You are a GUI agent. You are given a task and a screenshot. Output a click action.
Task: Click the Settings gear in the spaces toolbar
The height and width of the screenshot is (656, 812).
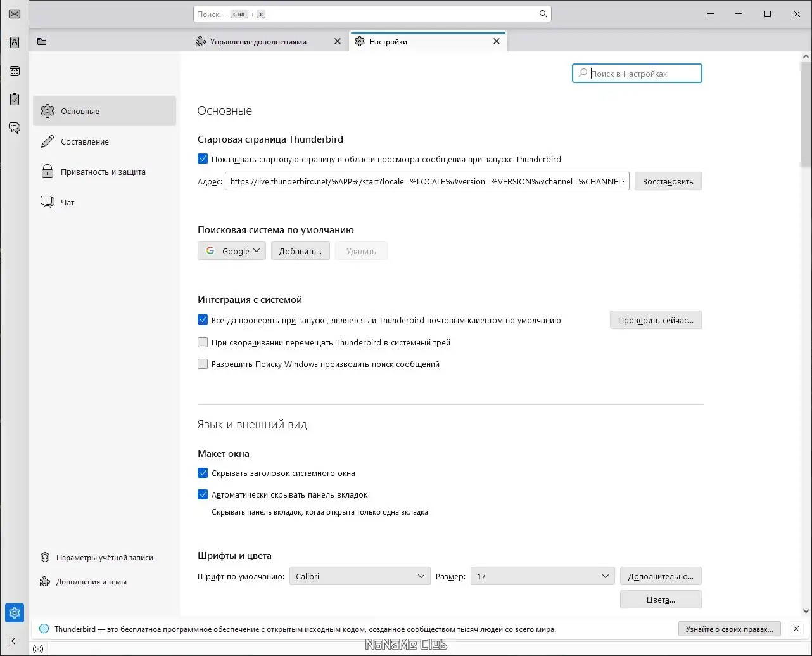click(15, 613)
